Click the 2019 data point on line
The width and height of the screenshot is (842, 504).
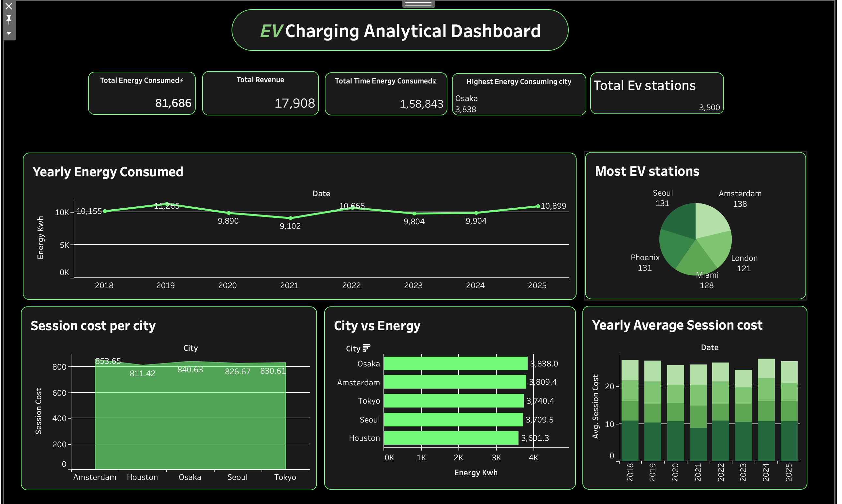click(x=167, y=204)
